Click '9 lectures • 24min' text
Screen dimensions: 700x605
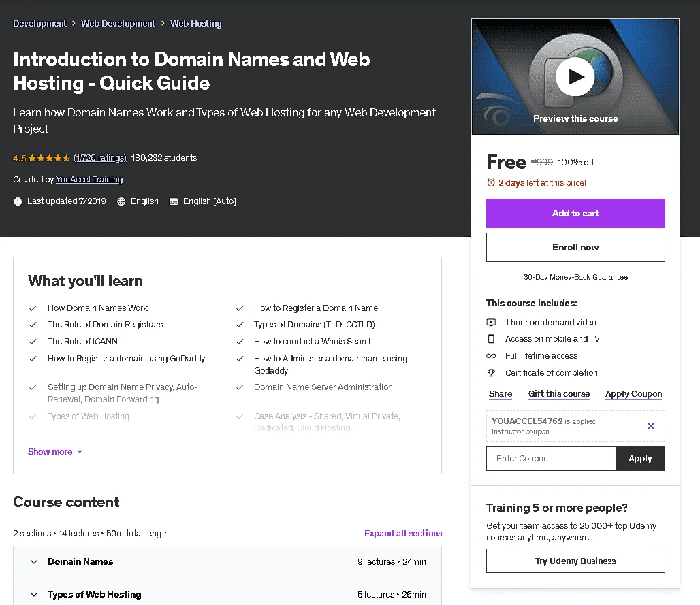[392, 561]
